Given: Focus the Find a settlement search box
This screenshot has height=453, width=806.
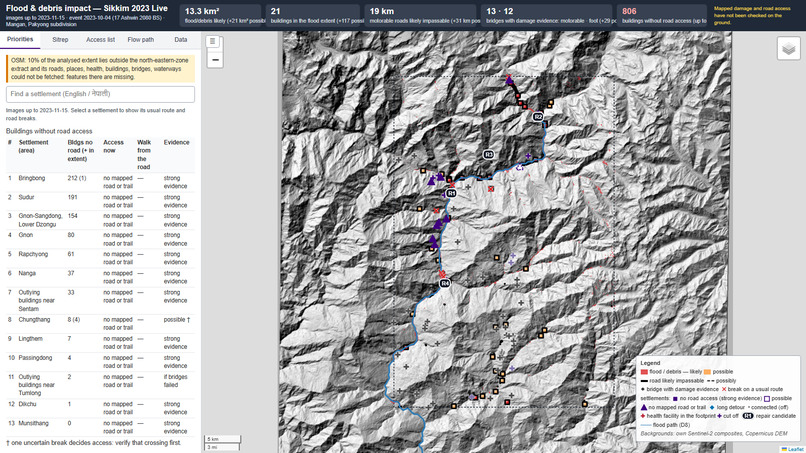Looking at the screenshot, I should pyautogui.click(x=100, y=94).
